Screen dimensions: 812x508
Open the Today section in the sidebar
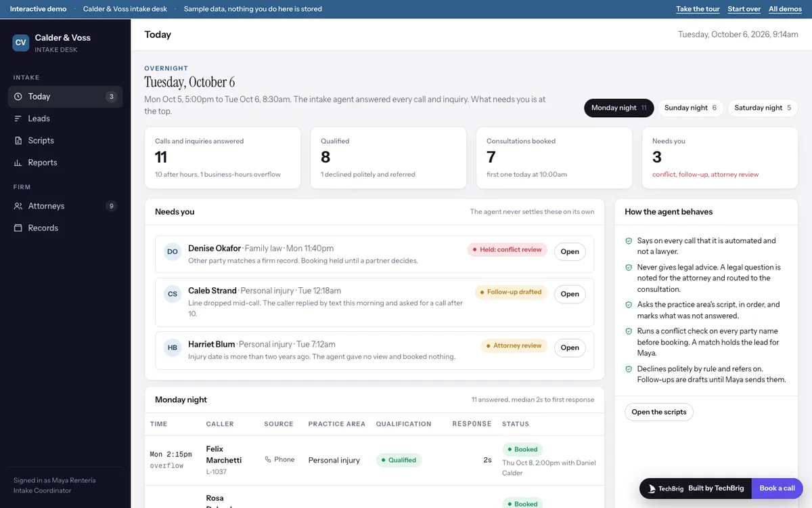point(65,97)
